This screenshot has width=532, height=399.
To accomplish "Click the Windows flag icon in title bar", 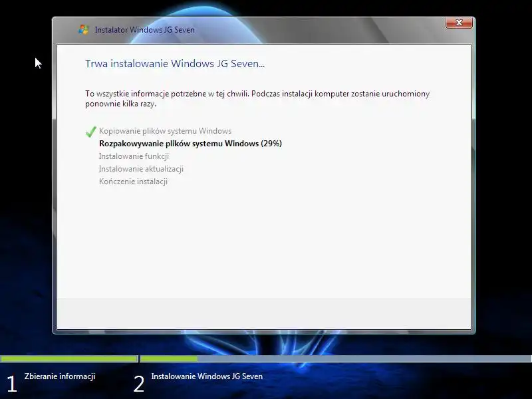I will 84,29.
